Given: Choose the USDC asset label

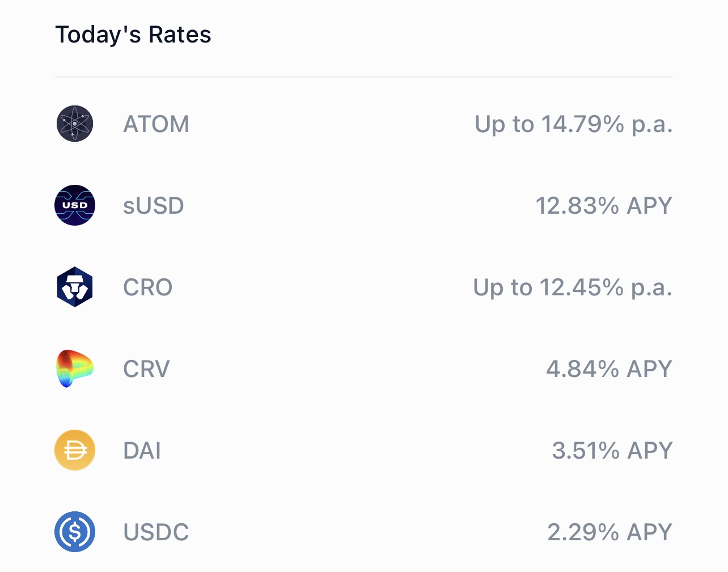Looking at the screenshot, I should coord(156,532).
